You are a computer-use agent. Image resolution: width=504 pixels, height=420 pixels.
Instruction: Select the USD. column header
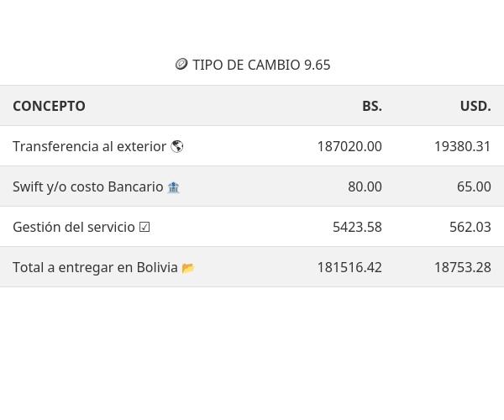click(x=475, y=106)
